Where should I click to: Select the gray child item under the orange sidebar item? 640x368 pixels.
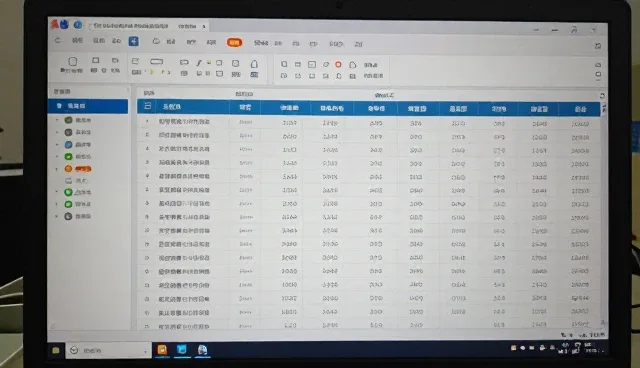point(77,180)
